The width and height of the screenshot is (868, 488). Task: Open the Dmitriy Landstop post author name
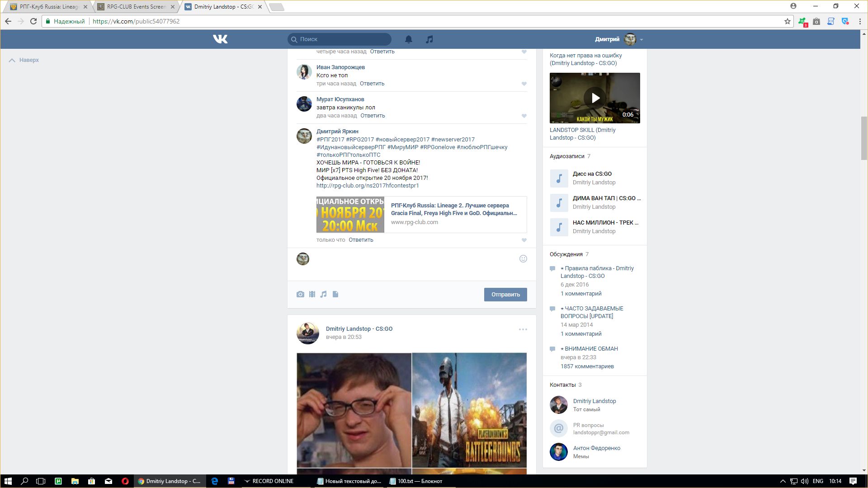pos(359,329)
